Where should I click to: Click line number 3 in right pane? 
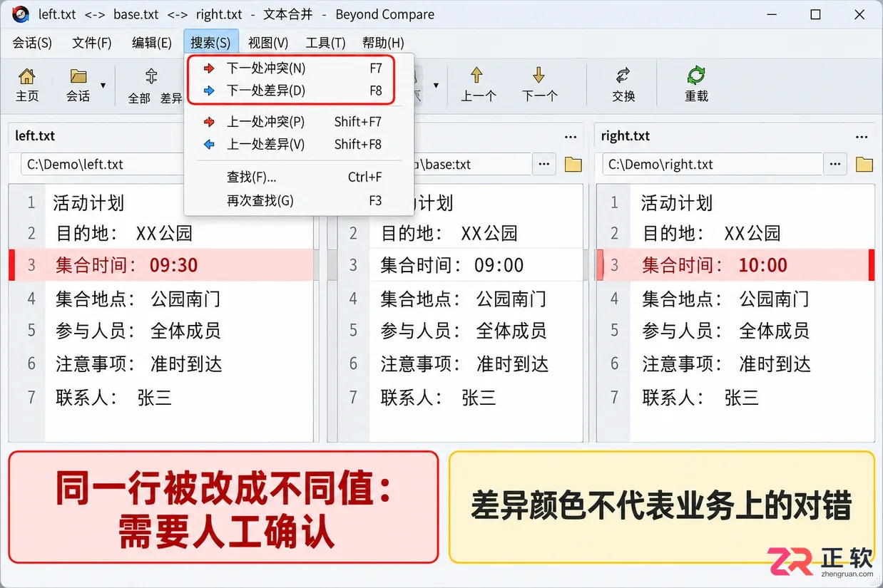tap(614, 265)
